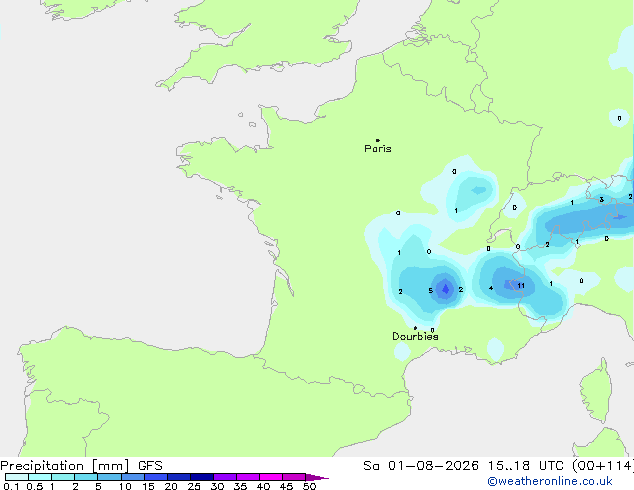Select the 25–30 mm dark blue legend box
This screenshot has height=490, width=634.
coord(202,477)
